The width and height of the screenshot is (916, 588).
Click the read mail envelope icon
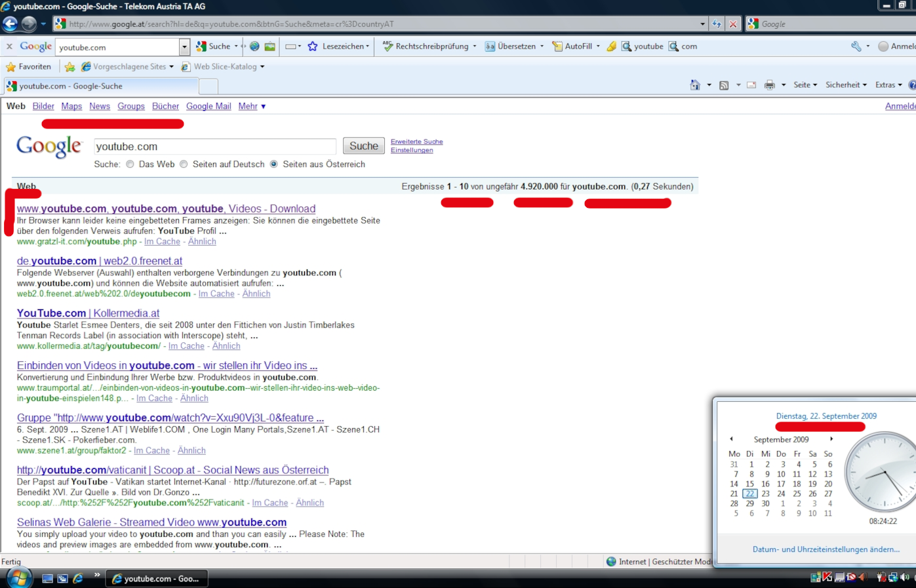751,85
